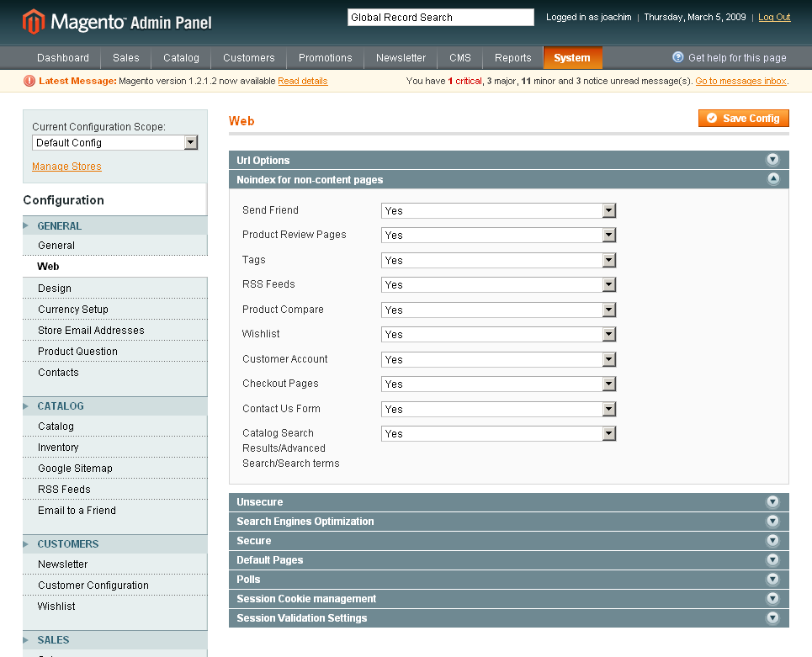
Task: Open the Product Compare dropdown
Action: 499,310
